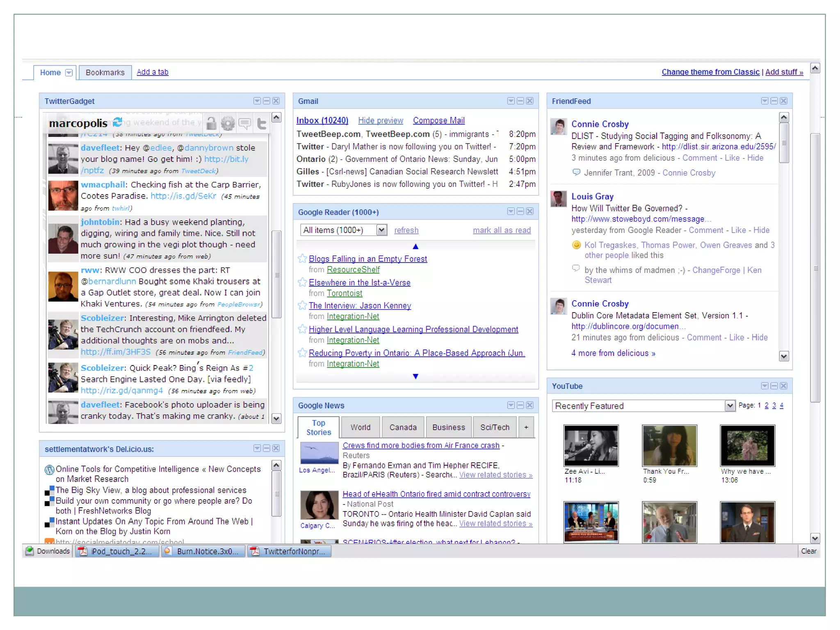Star the 'Blogs Falling in an Empty Forest' item

(302, 259)
